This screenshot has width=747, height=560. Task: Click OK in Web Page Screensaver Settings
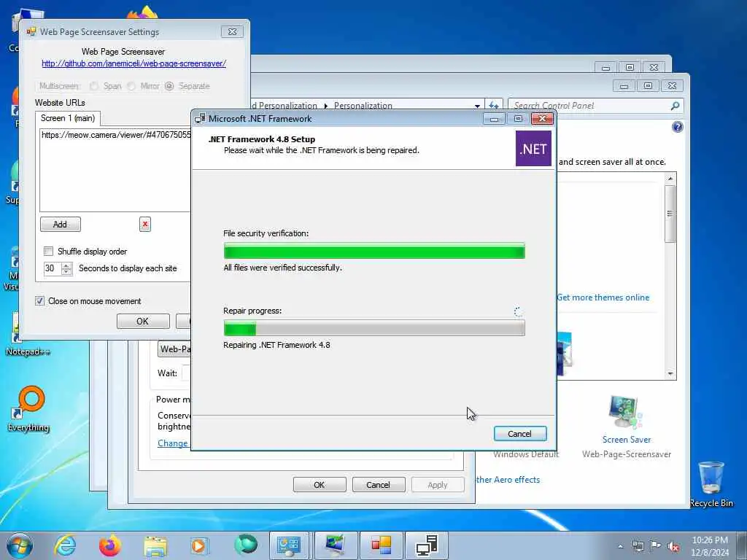[142, 322]
